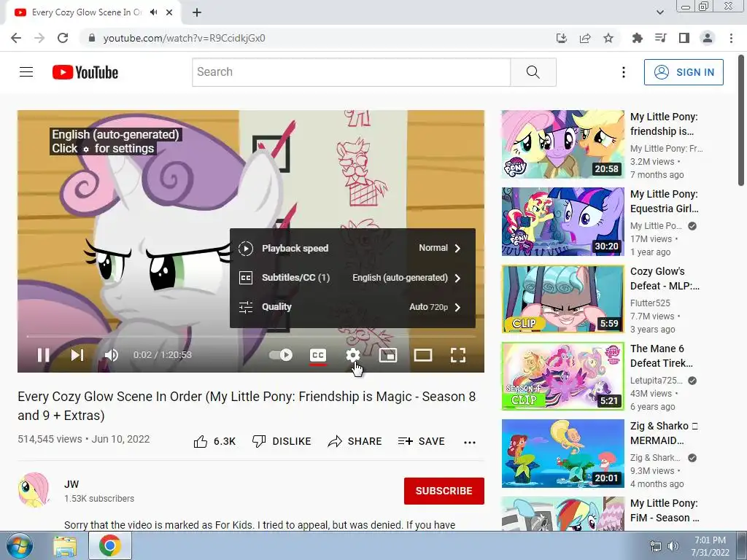This screenshot has height=560, width=747.
Task: Click Chrome icon in taskbar
Action: tap(109, 545)
